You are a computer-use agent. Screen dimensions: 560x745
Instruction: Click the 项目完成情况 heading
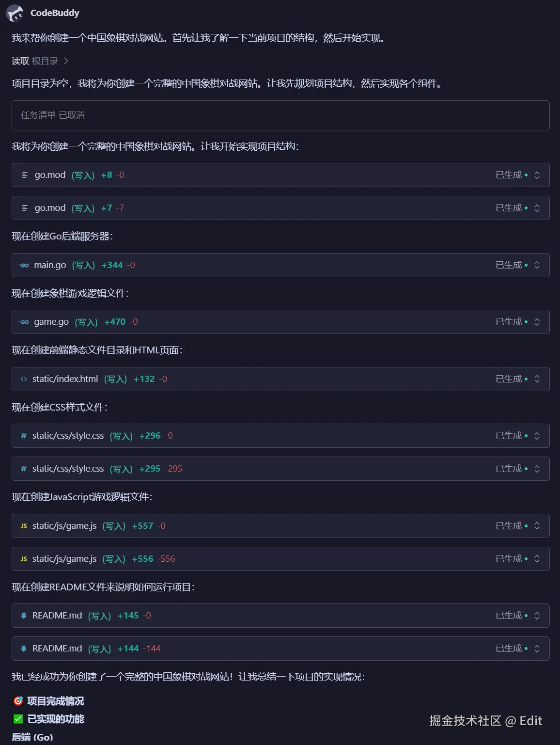click(55, 701)
